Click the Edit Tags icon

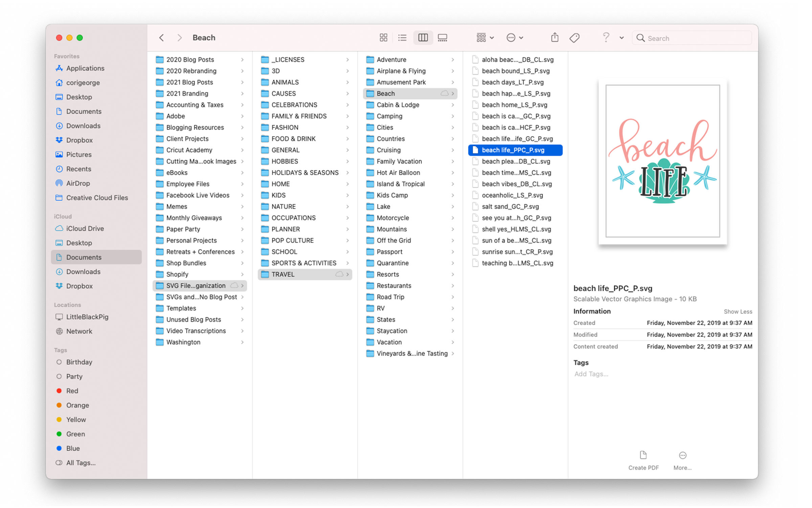tap(574, 38)
